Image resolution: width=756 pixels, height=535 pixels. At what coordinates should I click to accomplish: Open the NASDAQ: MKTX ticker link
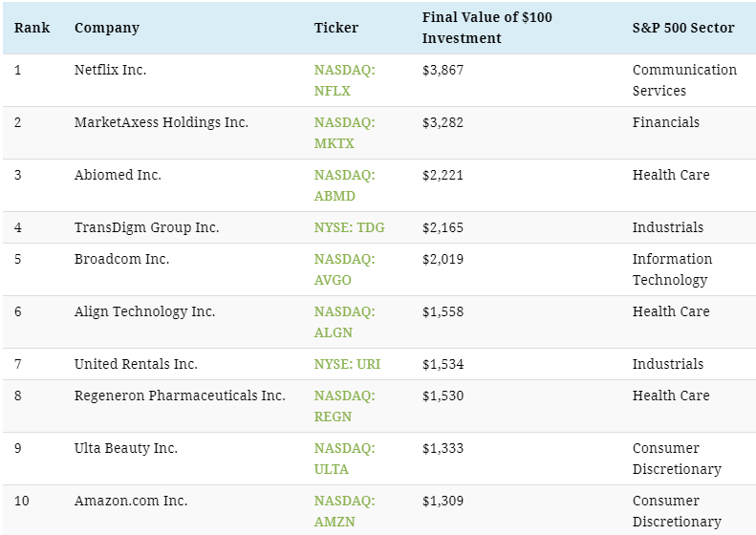(344, 133)
